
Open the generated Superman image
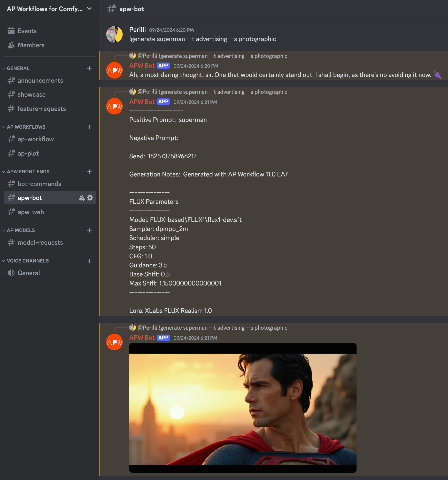click(243, 408)
